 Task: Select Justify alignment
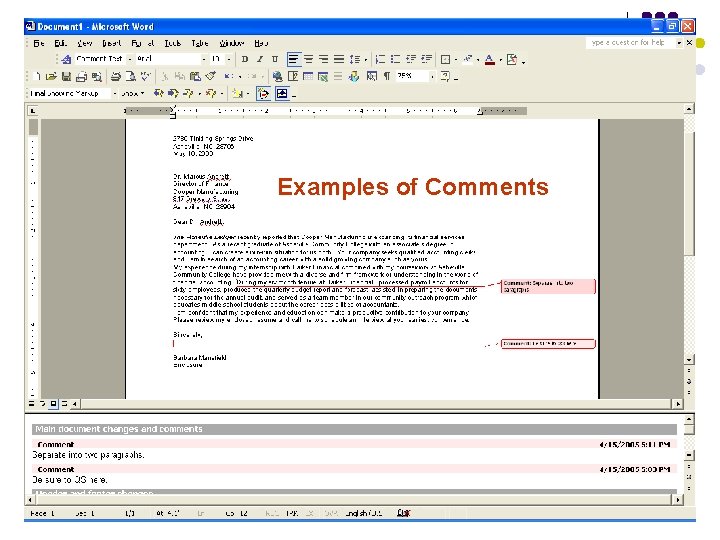point(339,59)
